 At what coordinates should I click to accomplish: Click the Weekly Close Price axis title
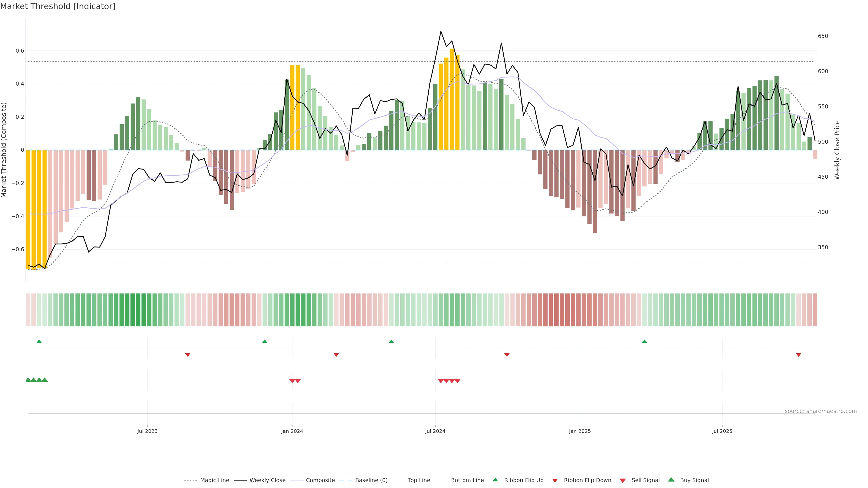point(837,150)
